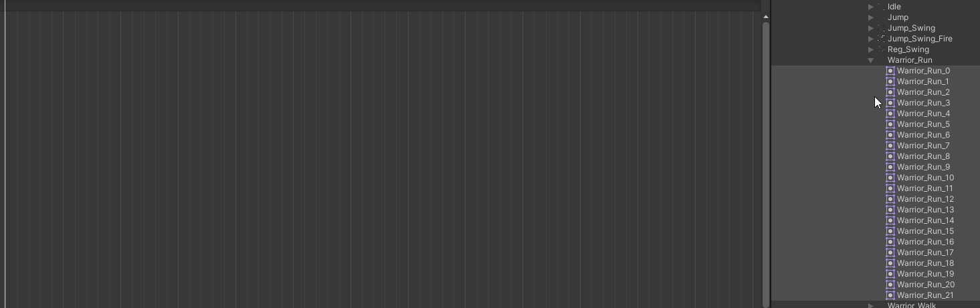
Task: Click the scrollbar up arrow
Action: tap(766, 17)
